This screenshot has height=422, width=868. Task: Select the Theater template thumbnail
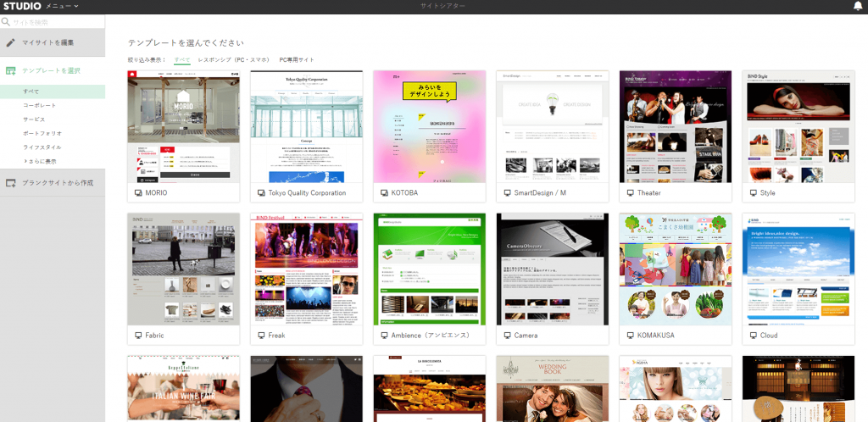point(676,126)
